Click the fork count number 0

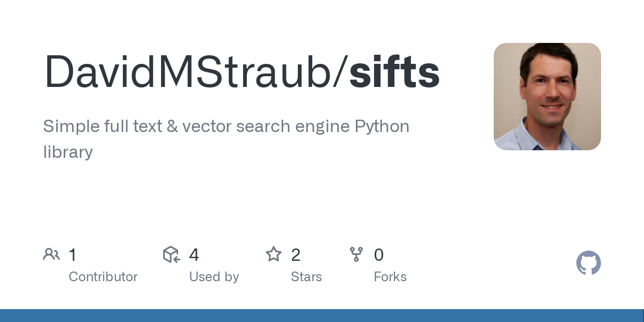[379, 255]
